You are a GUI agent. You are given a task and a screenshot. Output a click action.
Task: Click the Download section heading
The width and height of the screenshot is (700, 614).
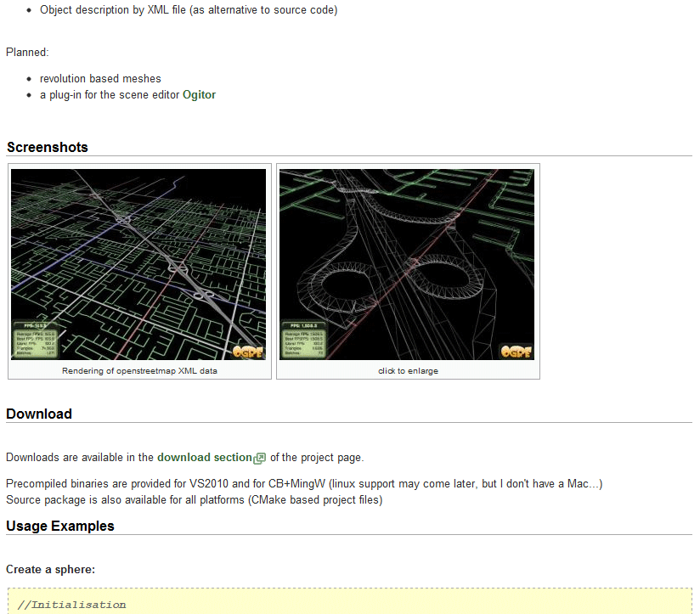point(39,414)
